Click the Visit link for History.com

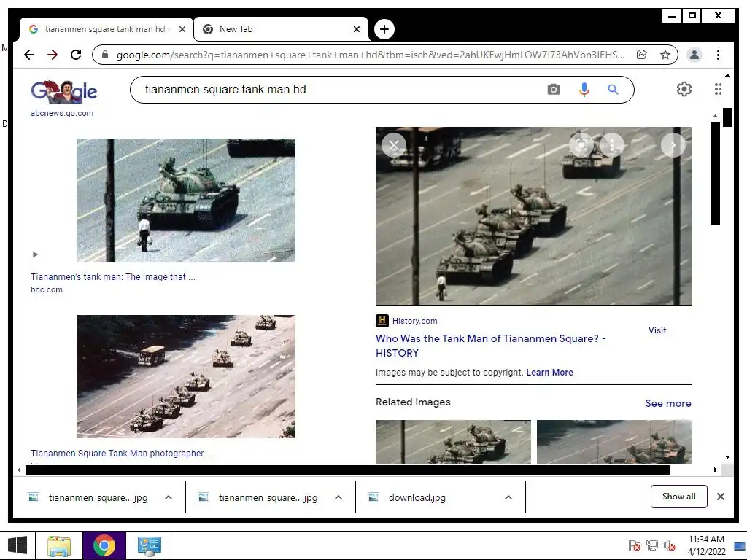[657, 330]
